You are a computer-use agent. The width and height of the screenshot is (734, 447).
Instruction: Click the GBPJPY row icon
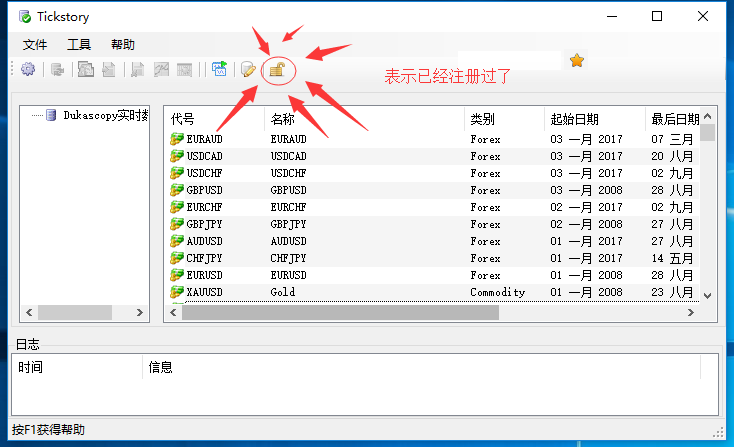pyautogui.click(x=176, y=224)
